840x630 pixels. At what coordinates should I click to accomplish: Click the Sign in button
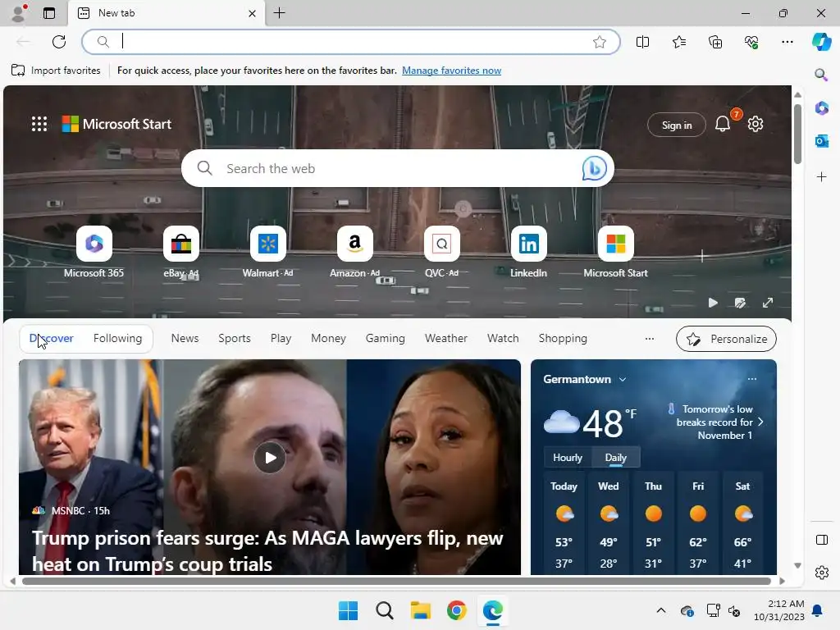677,125
